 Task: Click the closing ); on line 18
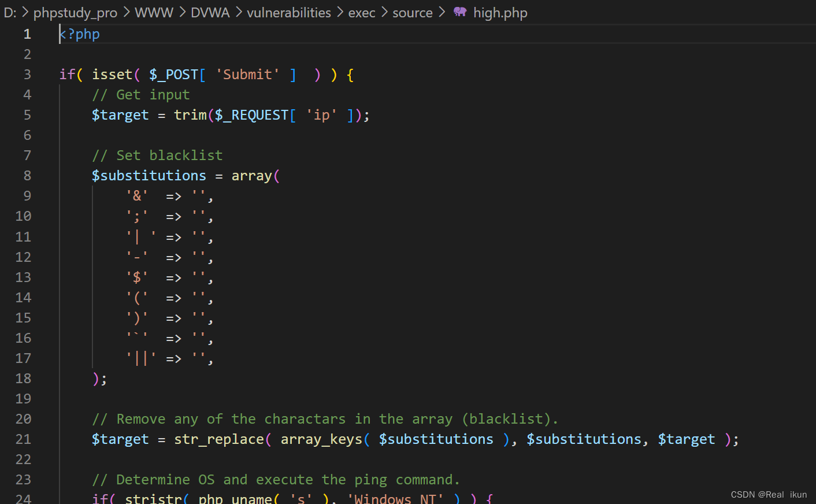(x=99, y=379)
